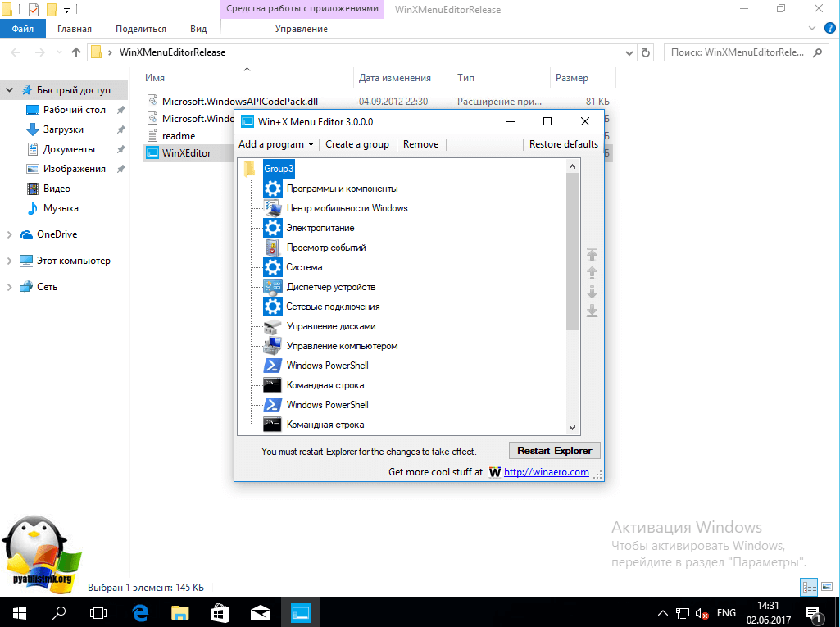Expand the Сеть navigation node
This screenshot has width=840, height=627.
point(9,287)
